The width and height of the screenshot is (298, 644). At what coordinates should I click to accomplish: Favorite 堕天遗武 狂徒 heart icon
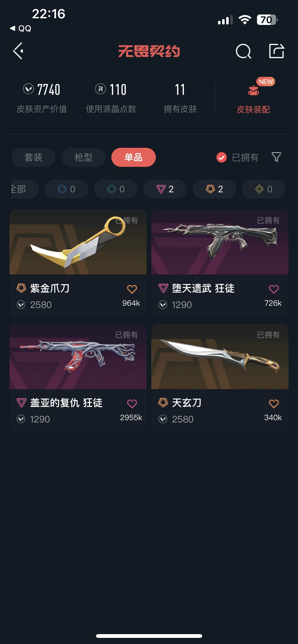[x=274, y=289]
